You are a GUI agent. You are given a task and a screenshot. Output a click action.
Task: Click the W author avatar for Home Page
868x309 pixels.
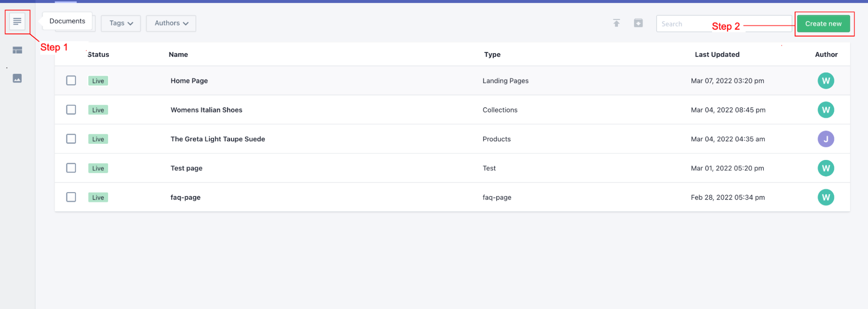pos(825,81)
